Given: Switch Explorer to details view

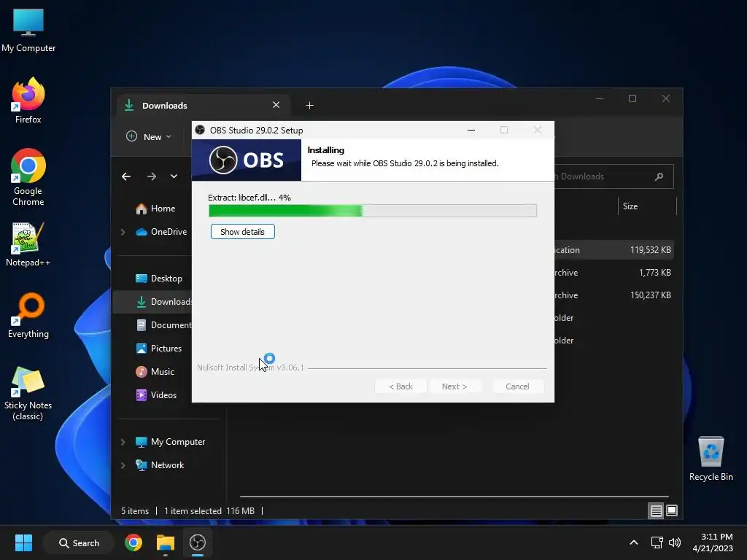Looking at the screenshot, I should coord(656,511).
